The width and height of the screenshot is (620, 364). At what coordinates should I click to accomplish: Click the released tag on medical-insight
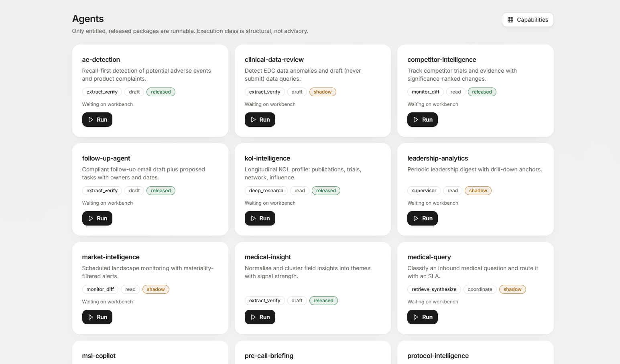click(x=323, y=301)
